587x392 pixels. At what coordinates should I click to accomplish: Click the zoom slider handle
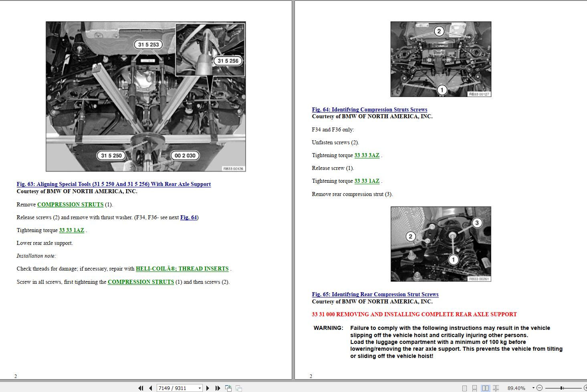pos(562,388)
